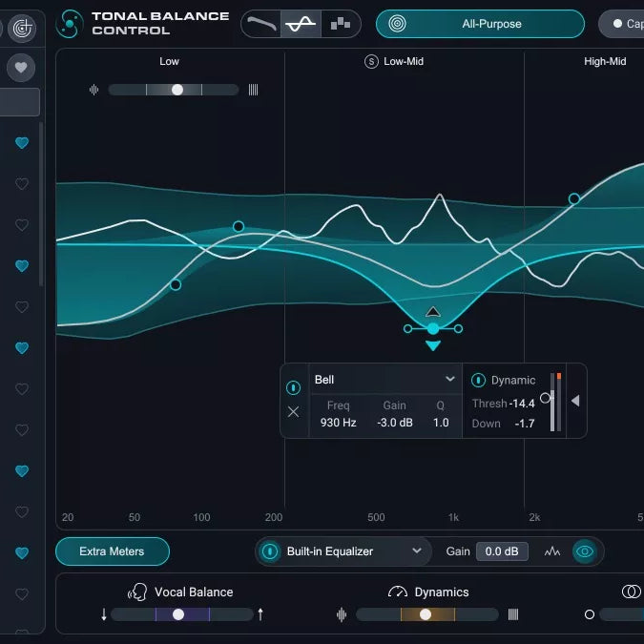Click the Down value -1.7
Viewport: 644px width, 644px height.
[x=525, y=424]
